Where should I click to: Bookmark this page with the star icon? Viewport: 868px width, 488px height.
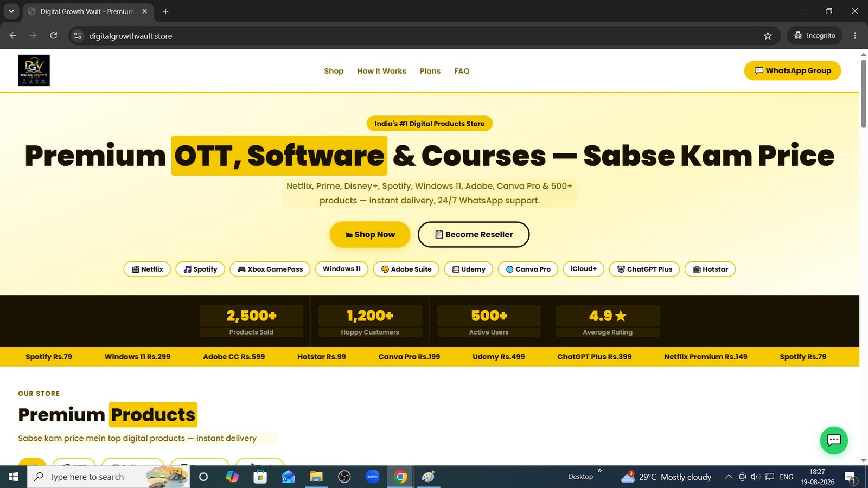coord(768,36)
